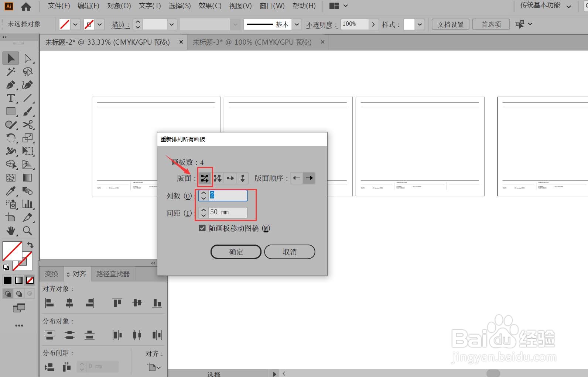
Task: Select the Line Segment tool
Action: point(28,98)
